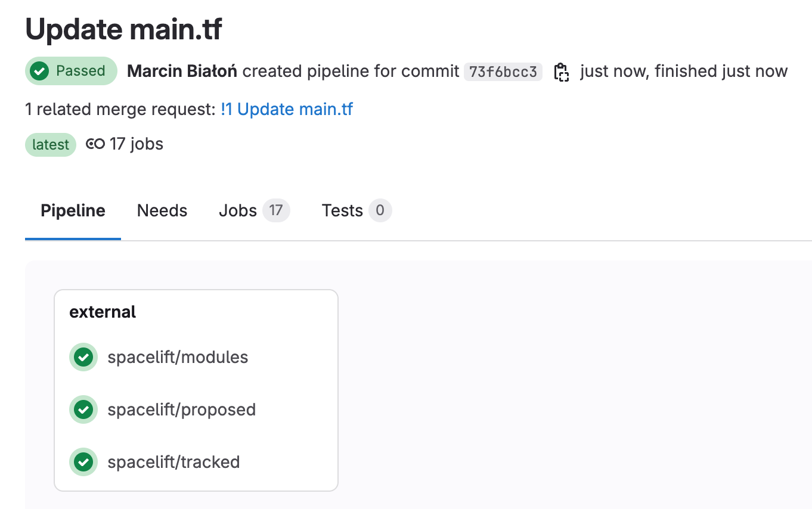
Task: Click the 17 jobs link
Action: click(136, 144)
